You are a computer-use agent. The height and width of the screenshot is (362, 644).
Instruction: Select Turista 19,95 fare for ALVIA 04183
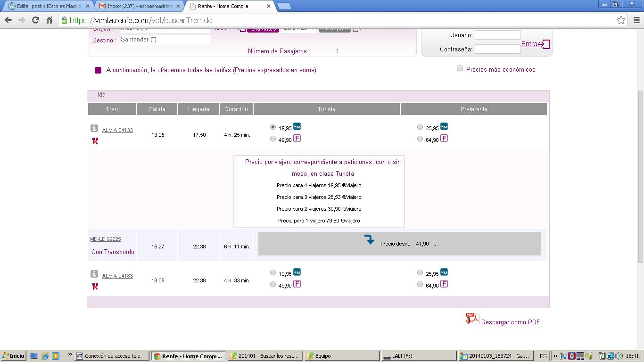point(273,272)
